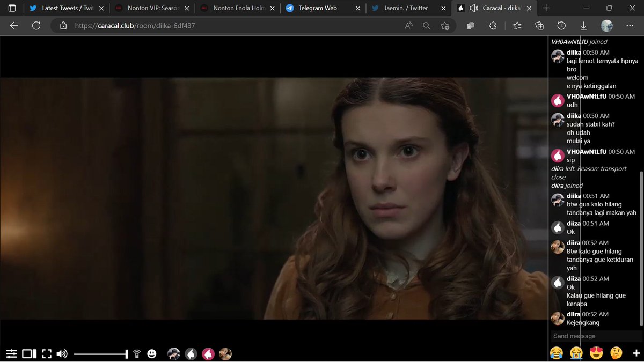Open the Downloads arrow icon
644x362 pixels.
[583, 26]
